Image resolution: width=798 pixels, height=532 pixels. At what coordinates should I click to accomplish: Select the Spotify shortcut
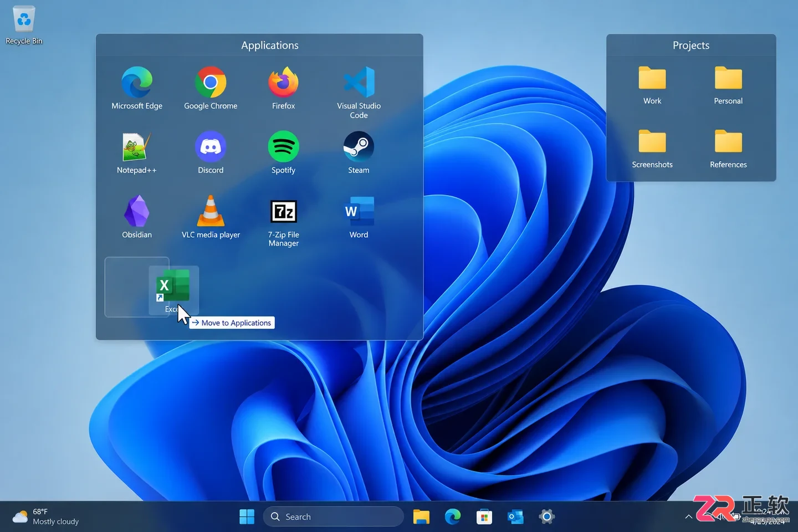coord(283,147)
